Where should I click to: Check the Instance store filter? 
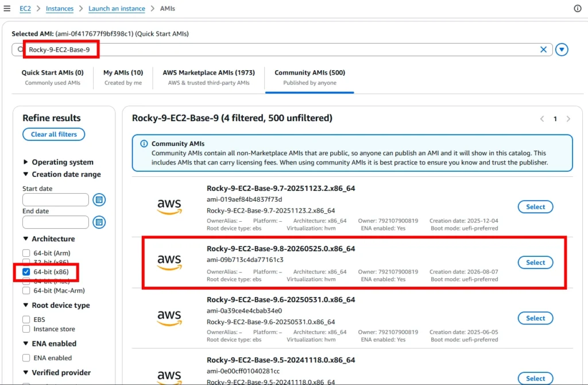pyautogui.click(x=26, y=329)
